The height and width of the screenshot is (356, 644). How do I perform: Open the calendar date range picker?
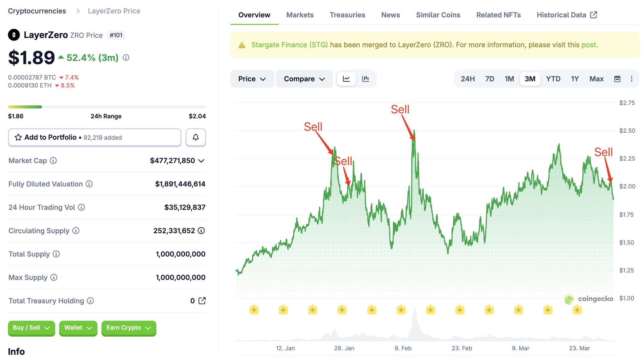pyautogui.click(x=617, y=79)
